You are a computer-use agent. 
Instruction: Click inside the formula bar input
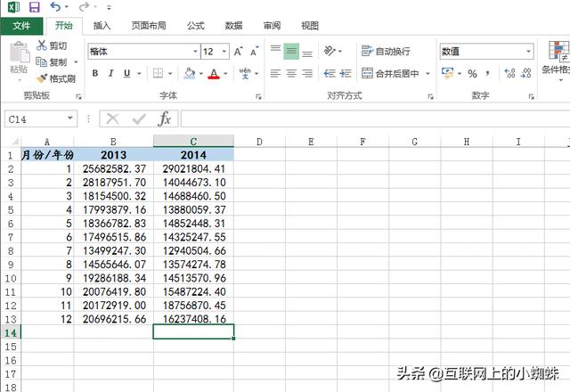click(x=375, y=118)
